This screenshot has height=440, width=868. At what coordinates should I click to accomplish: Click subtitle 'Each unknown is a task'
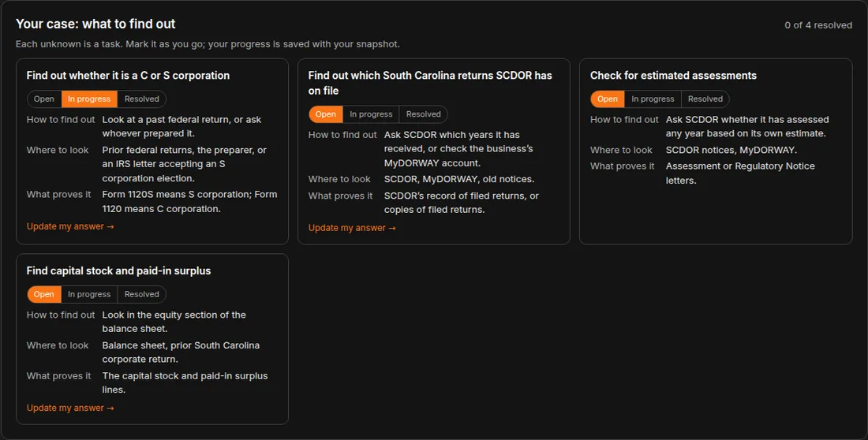click(68, 44)
